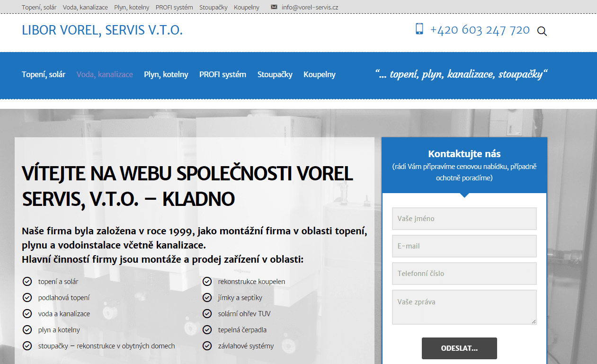Open Koupelny in blue navigation bar
Image resolution: width=597 pixels, height=364 pixels.
[x=320, y=75]
